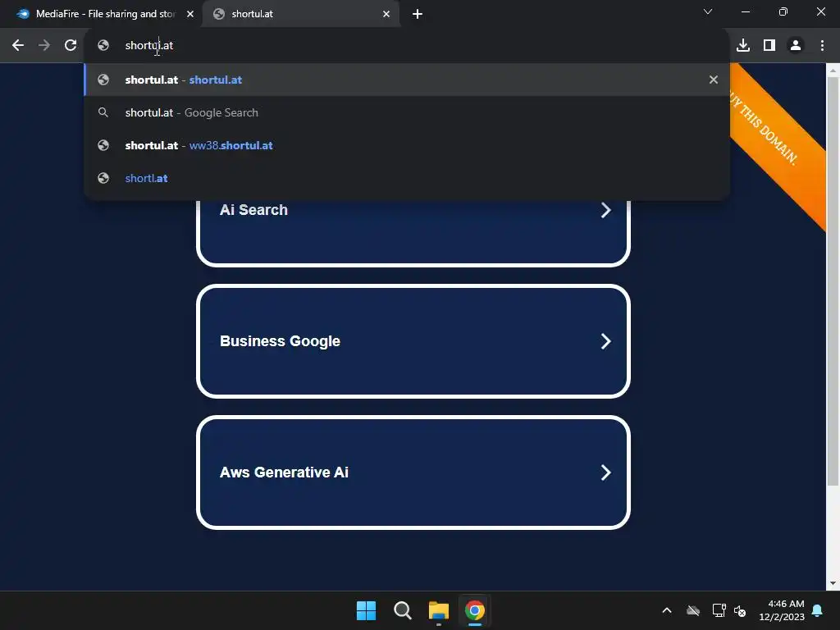Click the scrollbar down arrow
This screenshot has height=630, width=840.
833,583
